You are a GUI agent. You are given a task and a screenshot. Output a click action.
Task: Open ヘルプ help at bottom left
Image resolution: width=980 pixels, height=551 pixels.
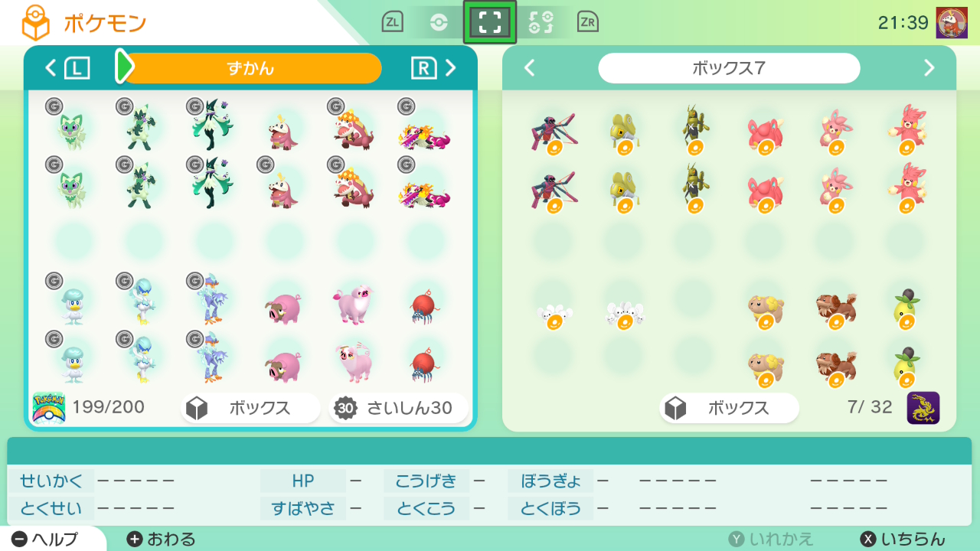45,540
